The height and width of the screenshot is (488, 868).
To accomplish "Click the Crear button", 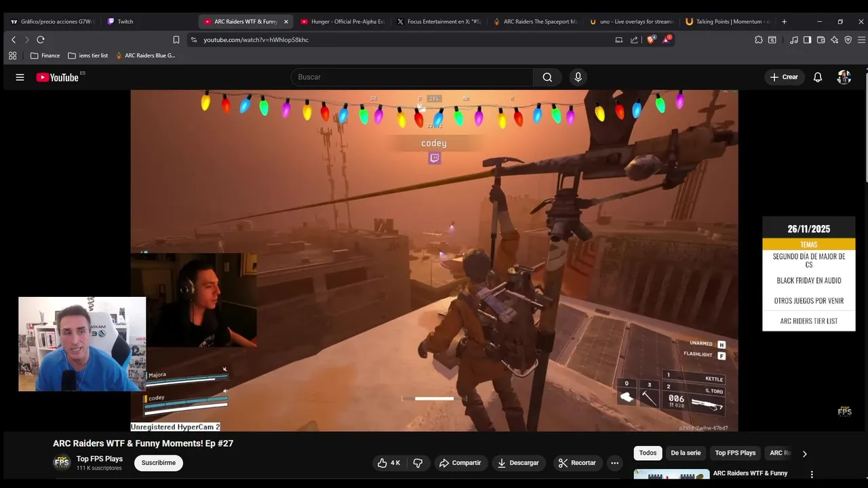I will pyautogui.click(x=784, y=77).
